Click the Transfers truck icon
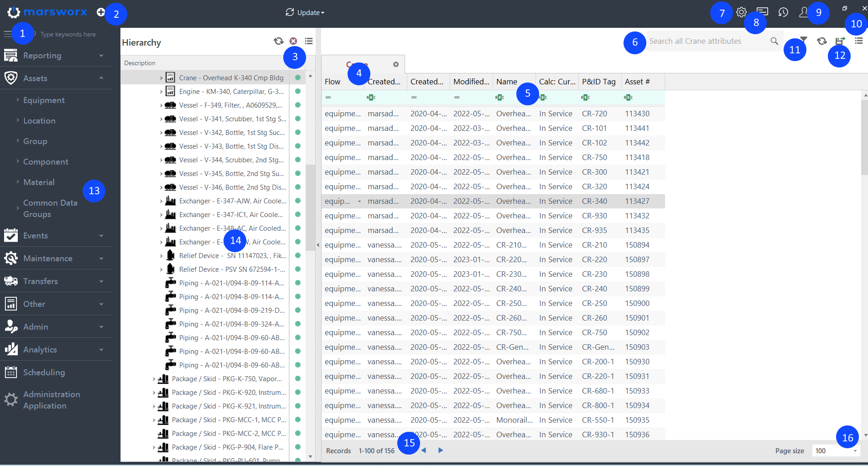Viewport: 868px width, 466px height. coord(11,281)
